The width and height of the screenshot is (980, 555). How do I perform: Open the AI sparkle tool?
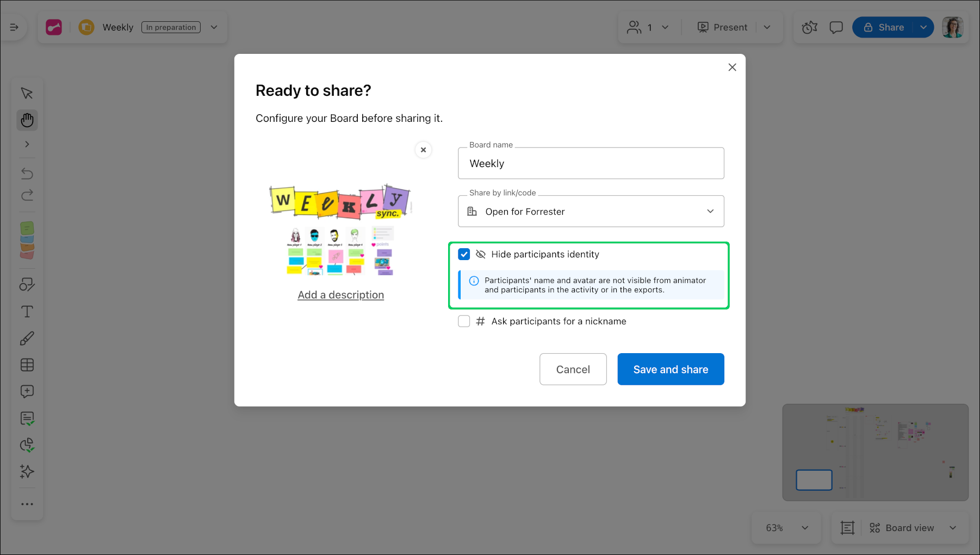pos(27,471)
